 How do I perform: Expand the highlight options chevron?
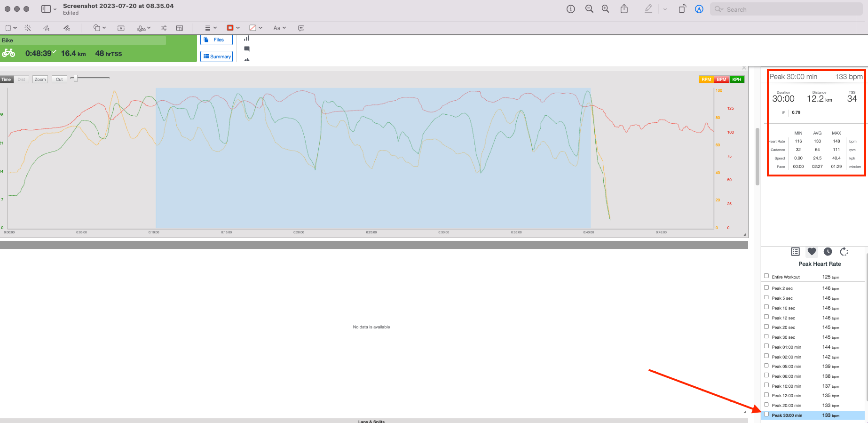pos(665,9)
